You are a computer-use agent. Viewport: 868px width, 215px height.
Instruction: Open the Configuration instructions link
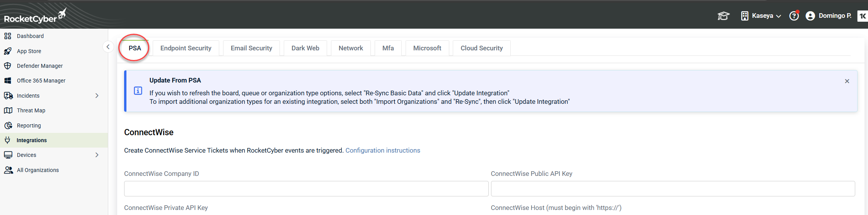pyautogui.click(x=382, y=150)
